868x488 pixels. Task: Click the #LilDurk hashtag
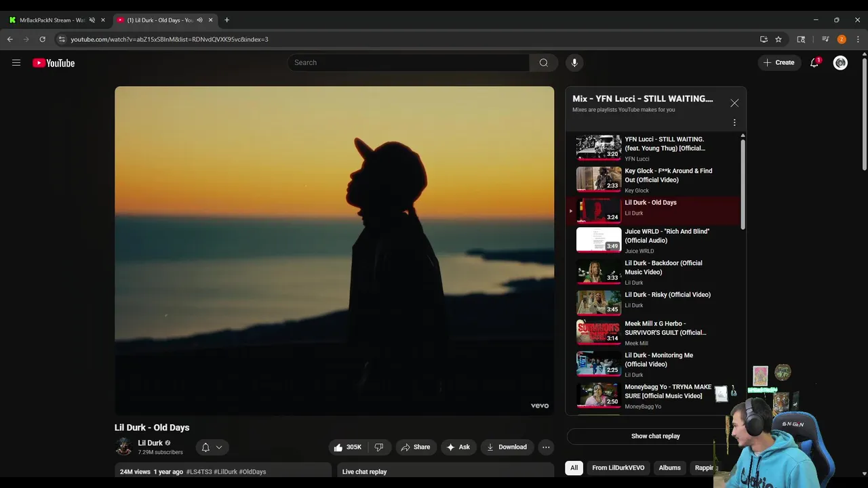pos(225,472)
